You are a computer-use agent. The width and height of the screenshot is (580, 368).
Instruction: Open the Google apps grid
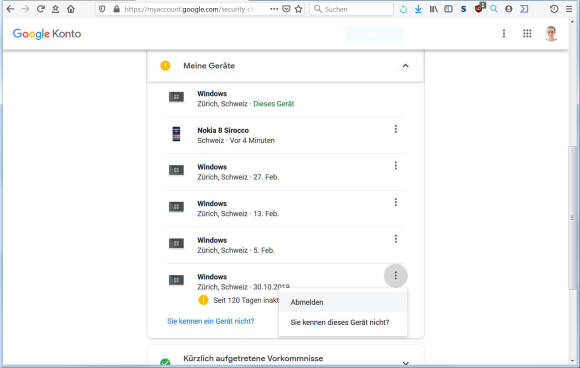tap(527, 34)
